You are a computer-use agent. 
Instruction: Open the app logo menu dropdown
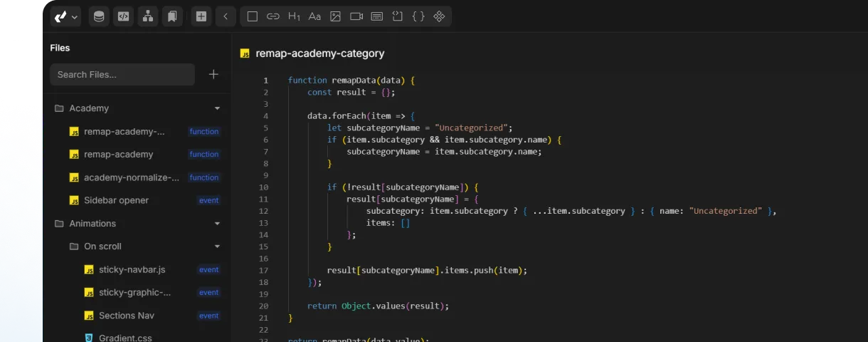pyautogui.click(x=66, y=16)
